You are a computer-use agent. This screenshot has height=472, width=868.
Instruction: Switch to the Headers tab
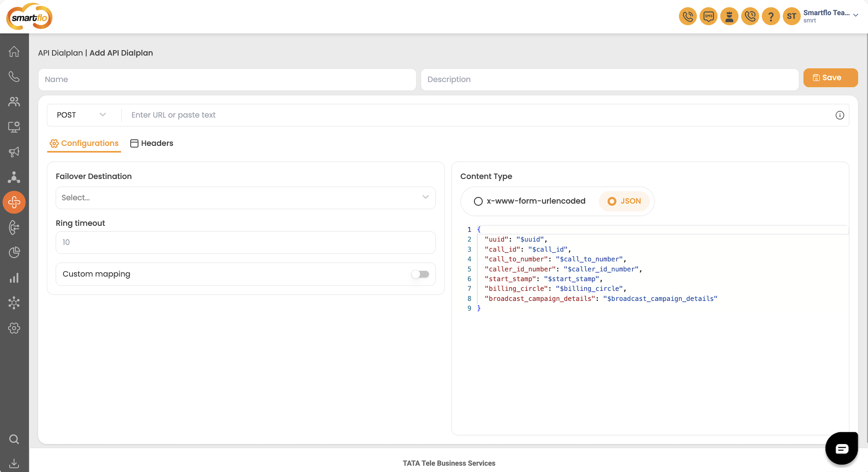pos(152,143)
